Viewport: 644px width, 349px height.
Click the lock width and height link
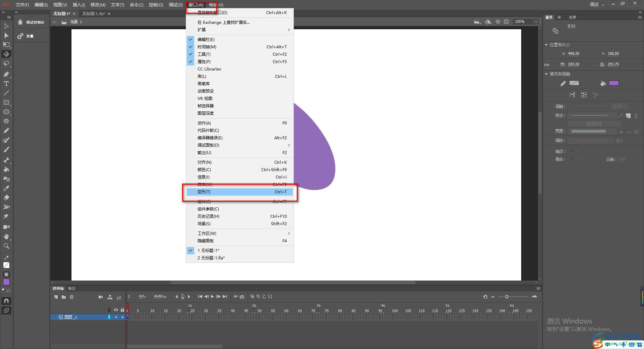point(547,65)
